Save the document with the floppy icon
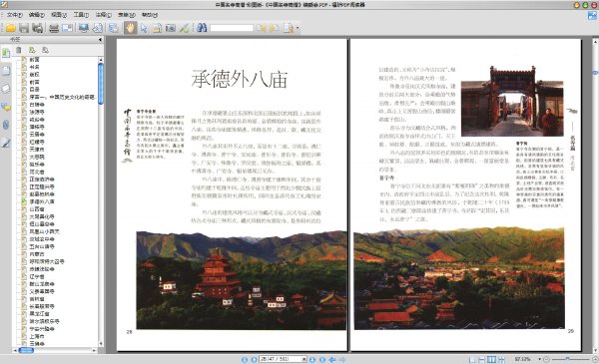Image resolution: width=599 pixels, height=364 pixels. (24, 28)
